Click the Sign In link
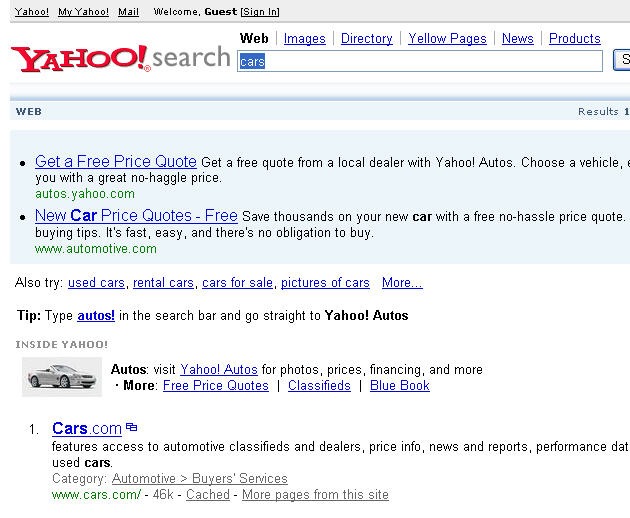Screen dimensions: 630x518 pos(260,12)
